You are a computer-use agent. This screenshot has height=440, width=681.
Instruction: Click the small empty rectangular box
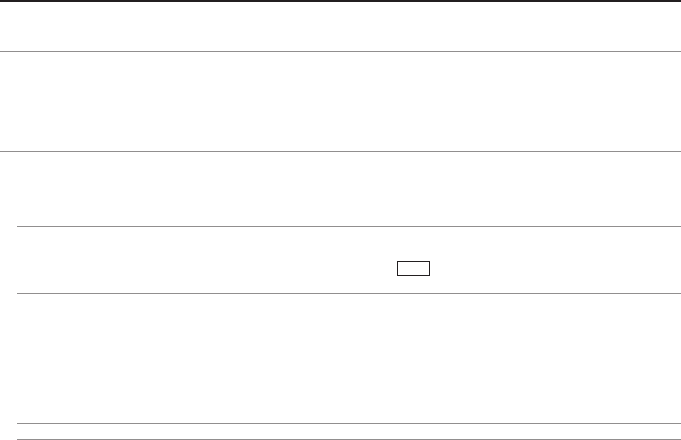[x=413, y=268]
